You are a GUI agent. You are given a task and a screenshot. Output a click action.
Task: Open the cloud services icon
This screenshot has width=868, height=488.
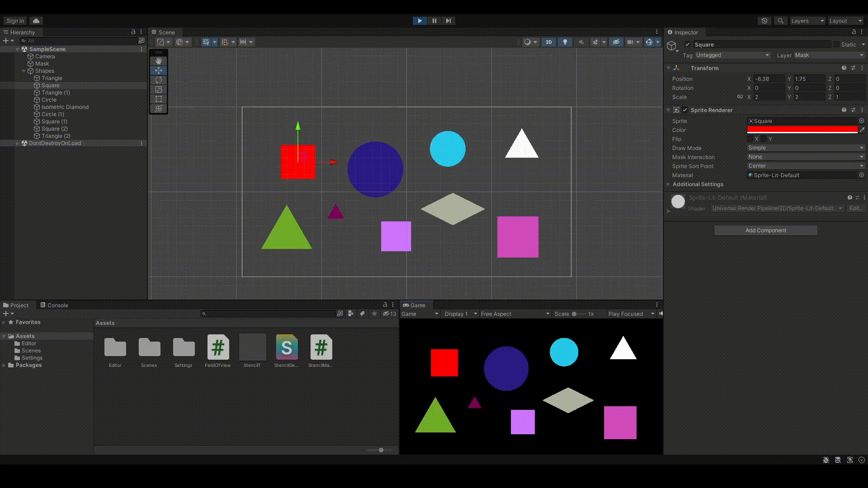(36, 21)
